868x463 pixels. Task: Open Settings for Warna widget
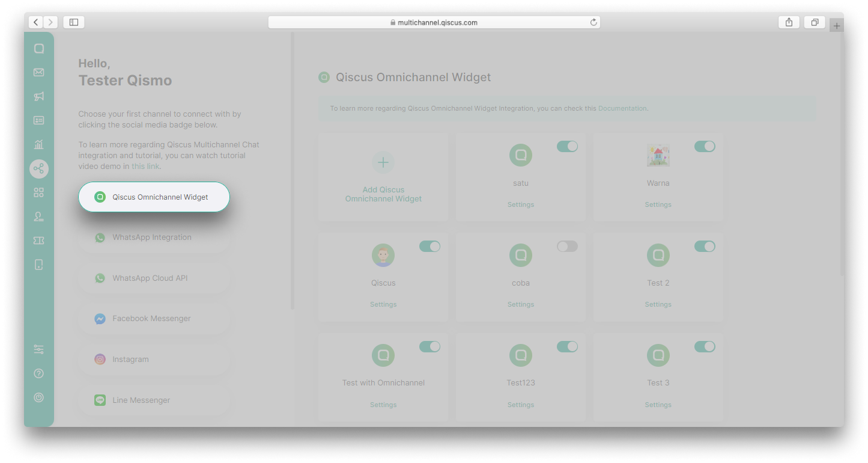pyautogui.click(x=658, y=204)
